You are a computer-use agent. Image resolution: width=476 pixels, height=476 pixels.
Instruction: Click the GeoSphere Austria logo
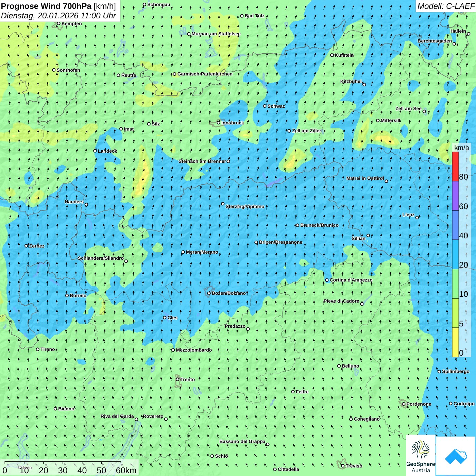(x=421, y=456)
